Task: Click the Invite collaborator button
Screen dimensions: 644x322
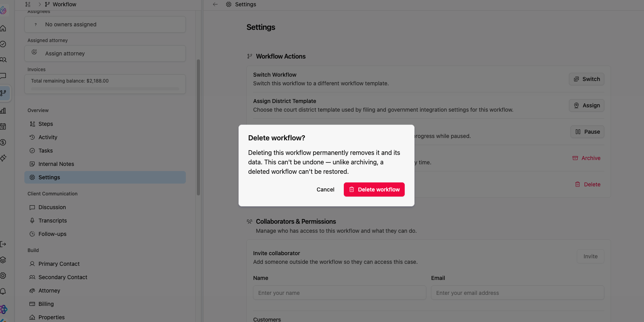Action: click(x=591, y=256)
